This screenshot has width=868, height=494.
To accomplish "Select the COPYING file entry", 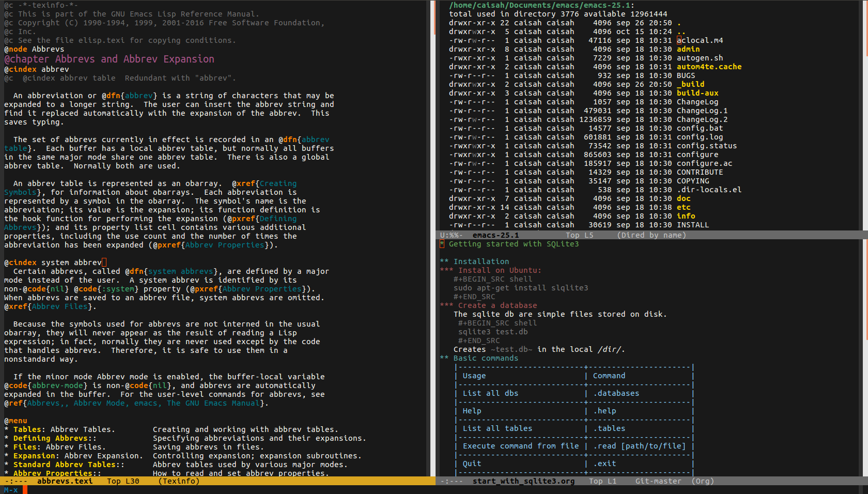I will click(x=693, y=181).
